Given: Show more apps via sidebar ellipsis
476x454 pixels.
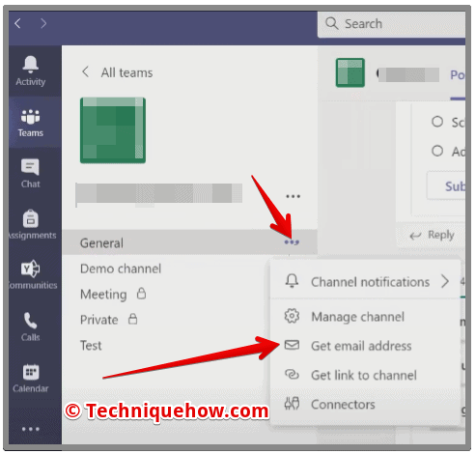Looking at the screenshot, I should [31, 429].
